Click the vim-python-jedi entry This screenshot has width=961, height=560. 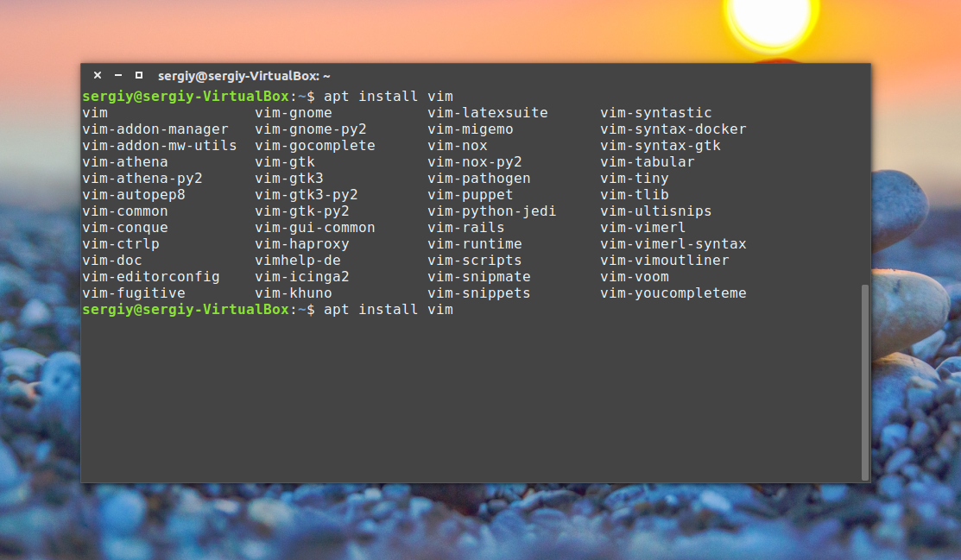tap(492, 211)
